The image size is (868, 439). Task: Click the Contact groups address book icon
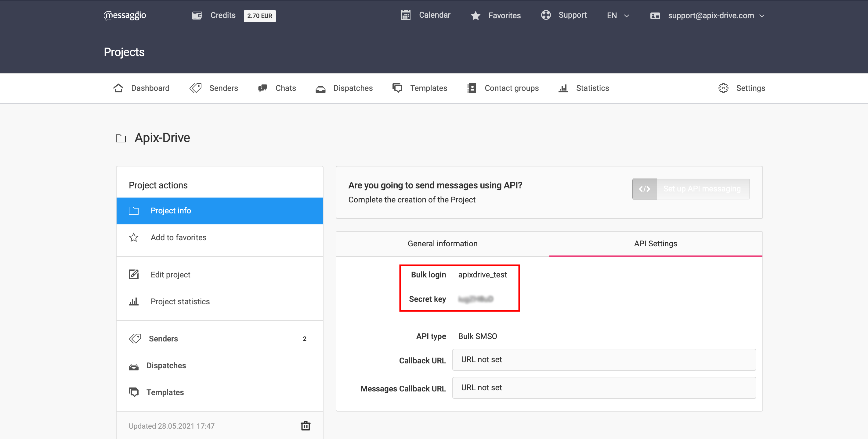[x=472, y=88]
